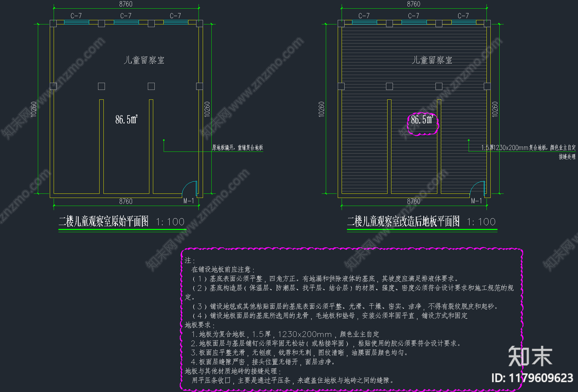This screenshot has width=578, height=392.
Task: Click heading 地板与其他材质地砖的接缝处理:
Action: (233, 371)
